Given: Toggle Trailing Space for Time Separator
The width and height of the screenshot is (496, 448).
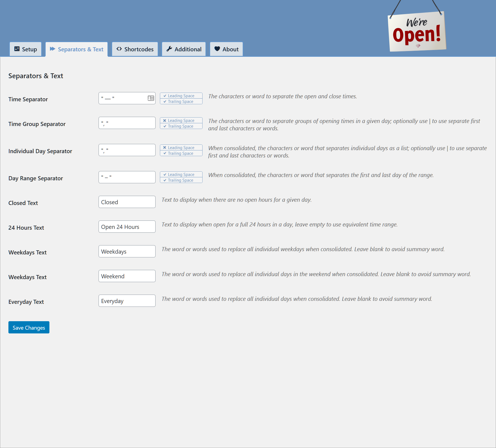Looking at the screenshot, I should pyautogui.click(x=181, y=101).
